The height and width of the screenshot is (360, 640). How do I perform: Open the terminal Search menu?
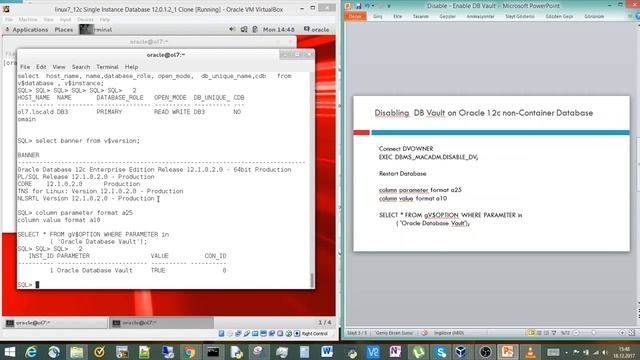(x=81, y=67)
